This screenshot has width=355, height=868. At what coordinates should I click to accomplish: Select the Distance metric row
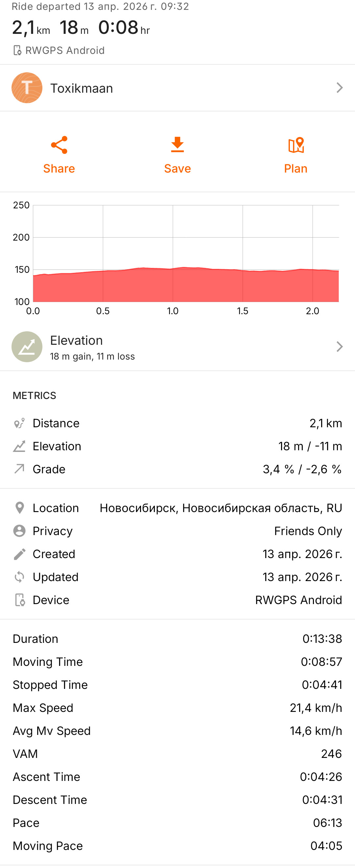coord(177,423)
